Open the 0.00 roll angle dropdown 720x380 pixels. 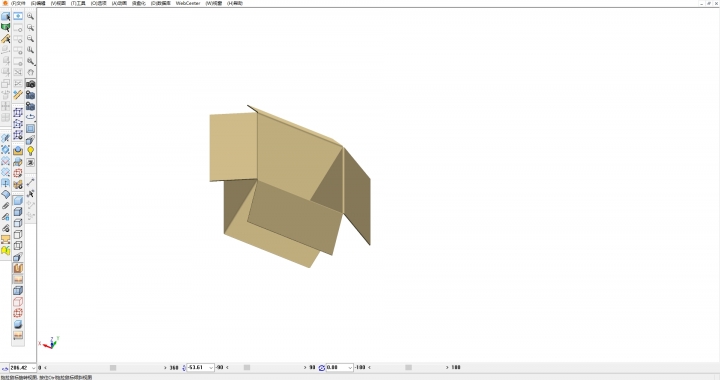tap(350, 368)
